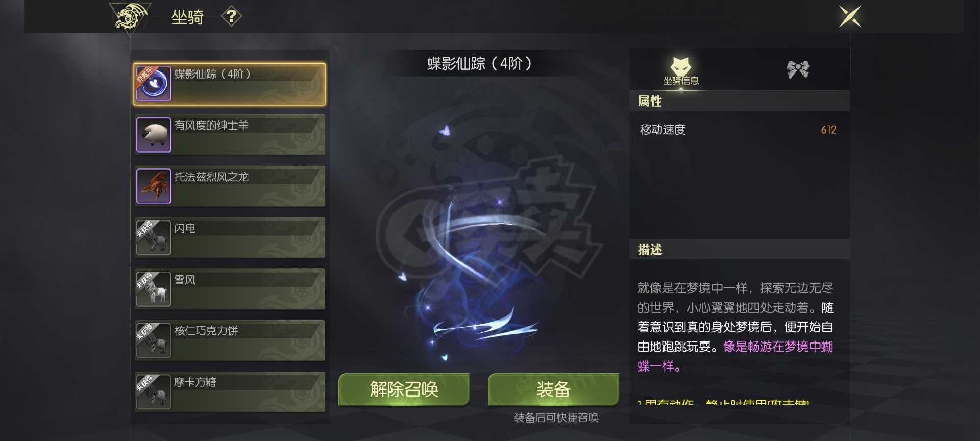Select the 核仁巧克力饼 mount entry
The image size is (980, 441).
pyautogui.click(x=230, y=340)
